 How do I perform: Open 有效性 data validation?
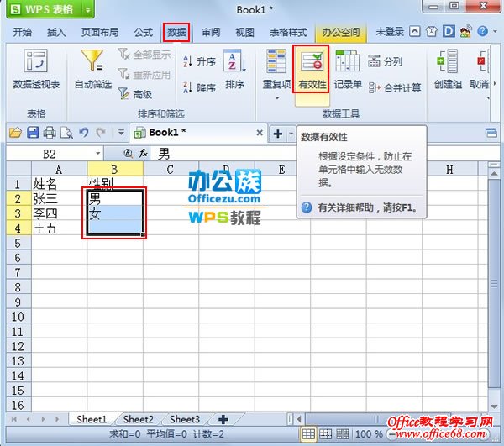click(x=311, y=69)
